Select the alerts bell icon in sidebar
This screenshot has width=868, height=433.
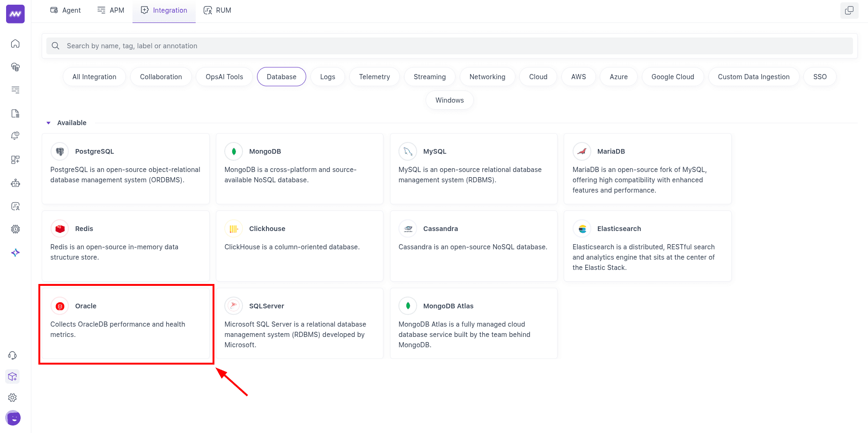pyautogui.click(x=15, y=135)
